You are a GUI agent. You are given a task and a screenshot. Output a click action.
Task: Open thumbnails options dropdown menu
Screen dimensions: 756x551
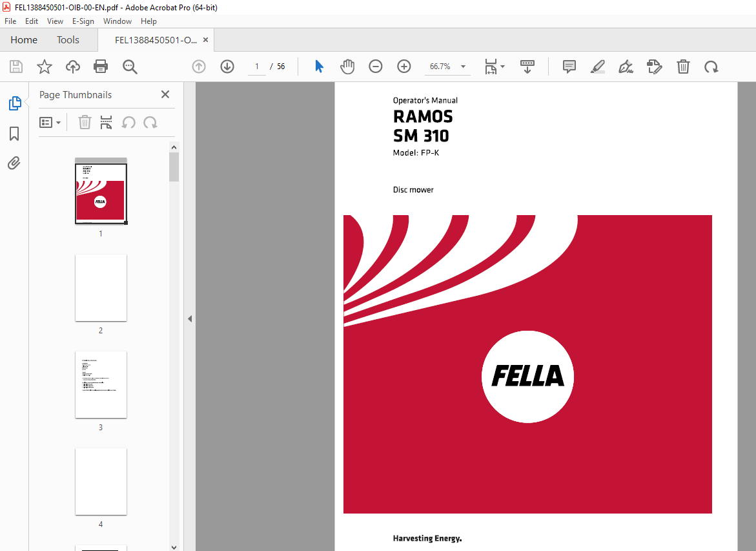click(50, 123)
